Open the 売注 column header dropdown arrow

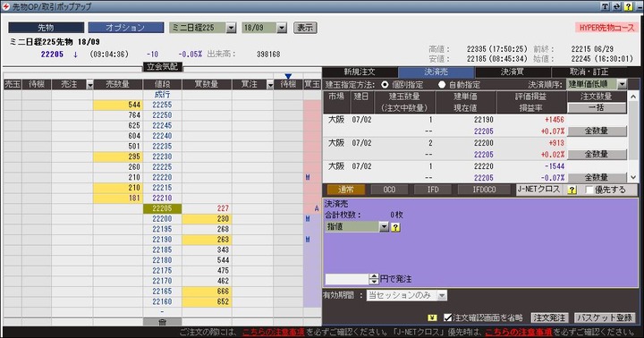point(90,85)
